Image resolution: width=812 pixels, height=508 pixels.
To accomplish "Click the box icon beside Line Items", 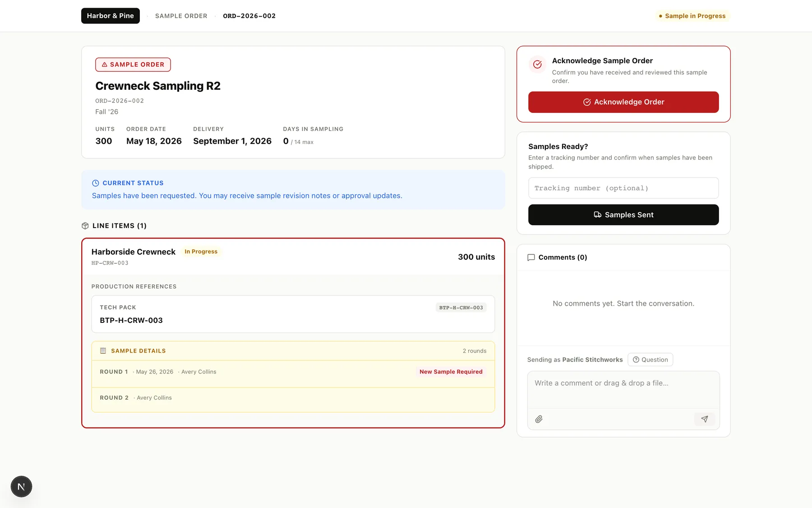I will [85, 226].
